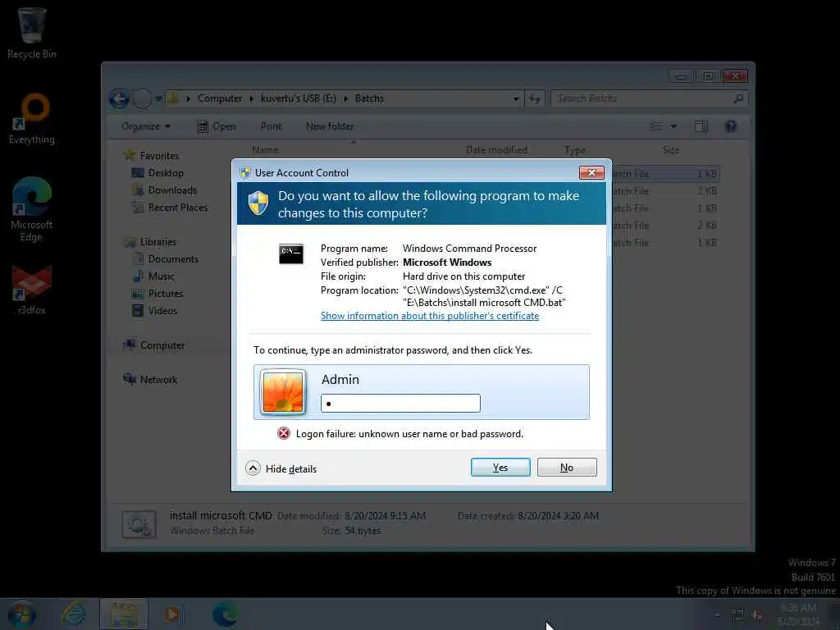Screen dimensions: 840x630
Task: Click the Explorer window Back arrow
Action: (119, 98)
